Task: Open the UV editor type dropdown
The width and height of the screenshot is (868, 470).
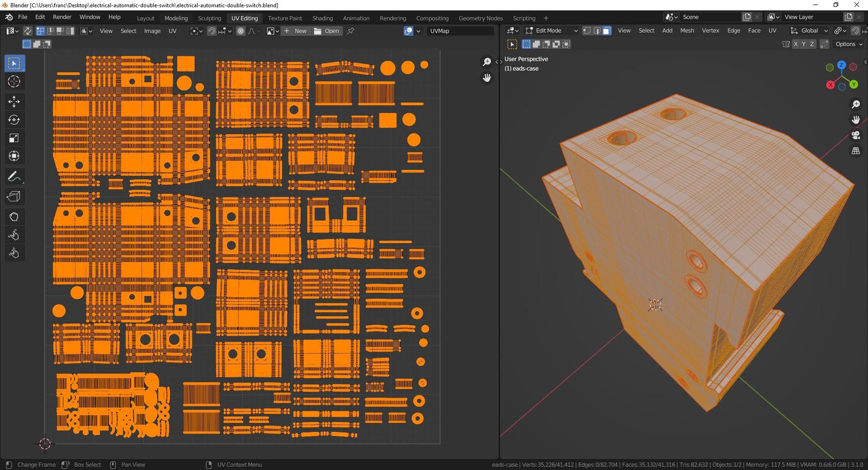Action: 12,31
